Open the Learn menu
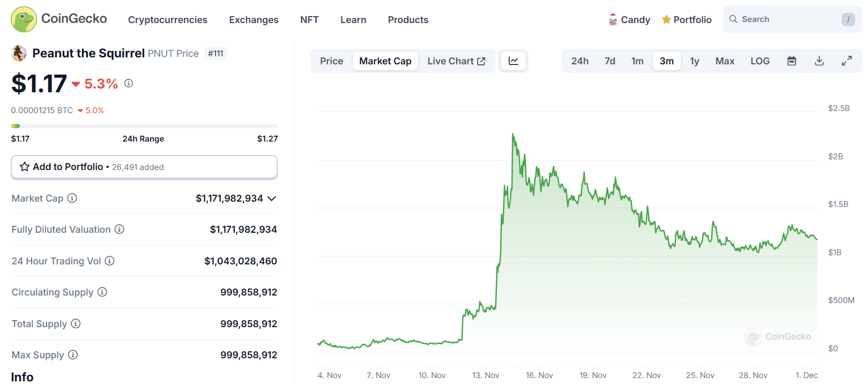868x384 pixels. [x=353, y=20]
